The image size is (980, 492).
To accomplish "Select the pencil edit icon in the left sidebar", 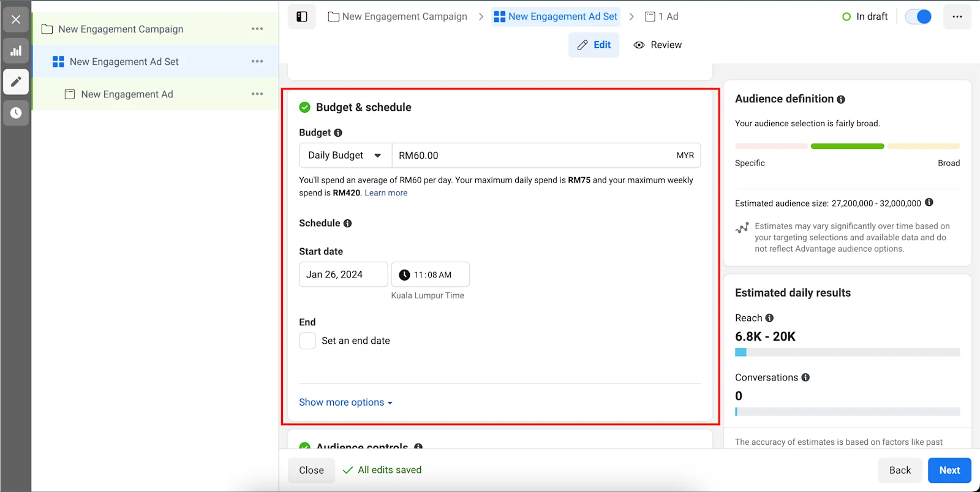I will pyautogui.click(x=16, y=81).
